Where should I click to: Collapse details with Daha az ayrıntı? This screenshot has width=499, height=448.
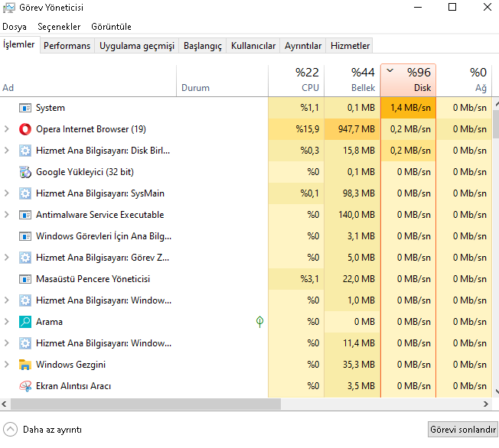43,430
